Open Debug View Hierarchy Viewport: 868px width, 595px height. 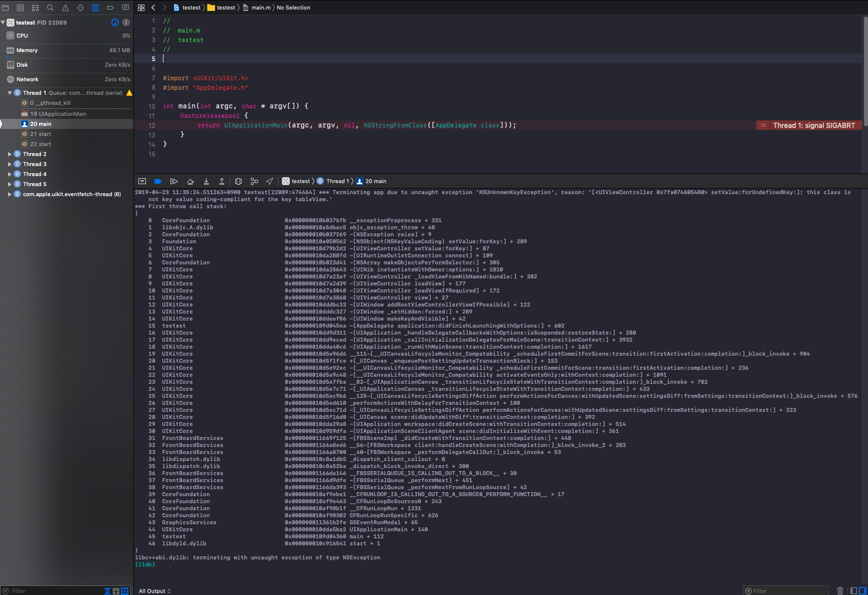pos(238,181)
